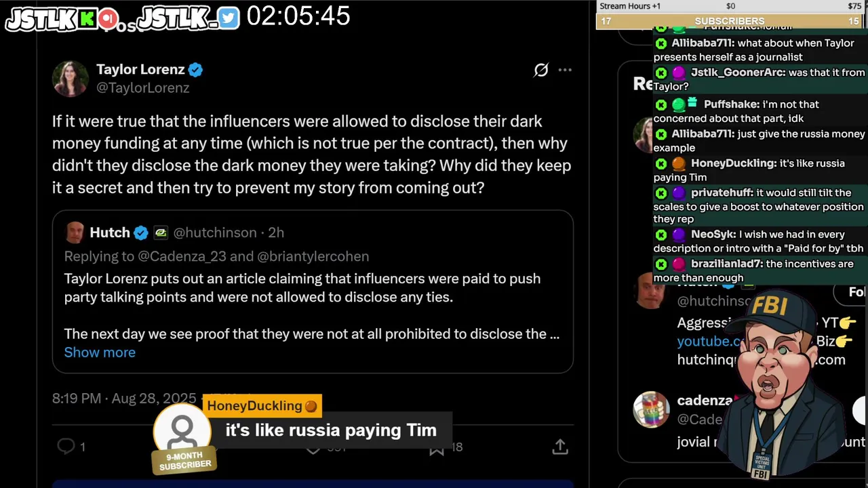
Task: Open Taylor Lorenz's profile picture
Action: coord(70,79)
